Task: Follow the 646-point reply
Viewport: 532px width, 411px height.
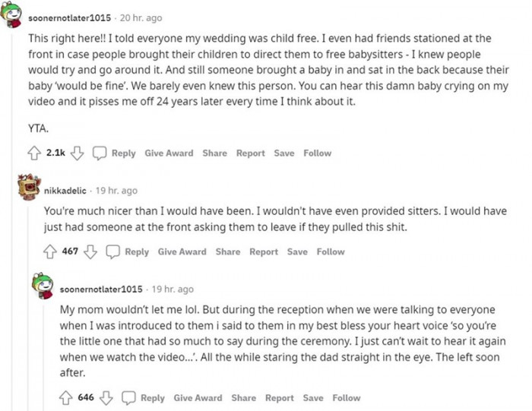Action: tap(347, 397)
